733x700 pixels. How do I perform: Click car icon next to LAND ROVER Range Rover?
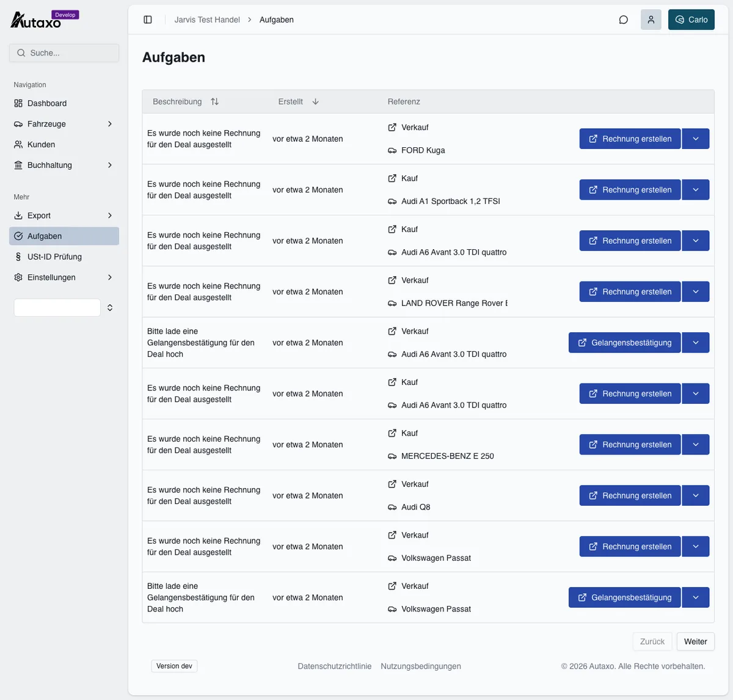pos(392,303)
